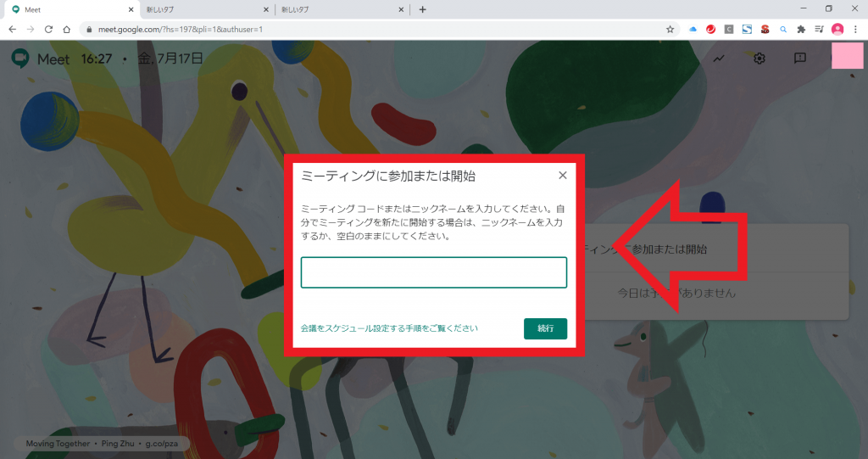This screenshot has height=459, width=868.
Task: Click the 16:27 time display
Action: point(97,59)
